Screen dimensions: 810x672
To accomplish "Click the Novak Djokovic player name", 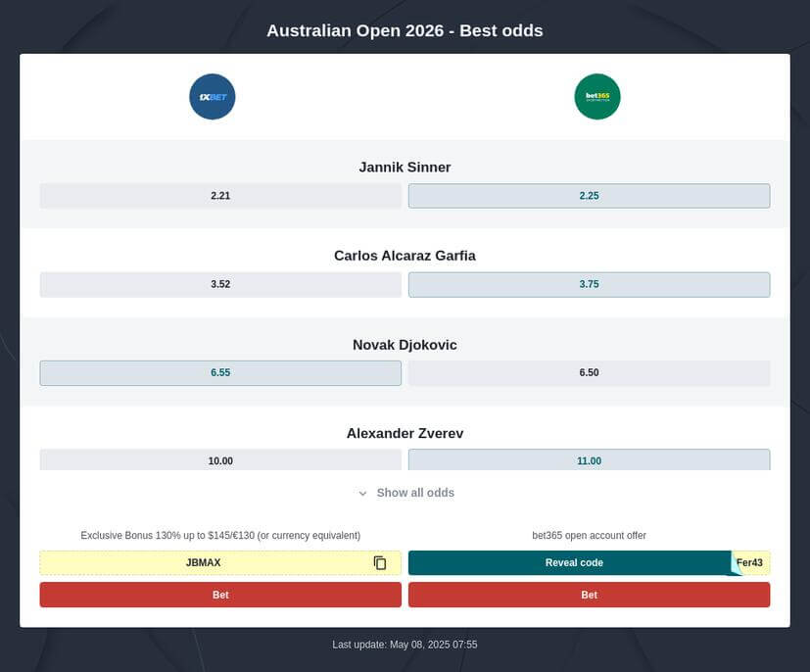I will click(405, 345).
